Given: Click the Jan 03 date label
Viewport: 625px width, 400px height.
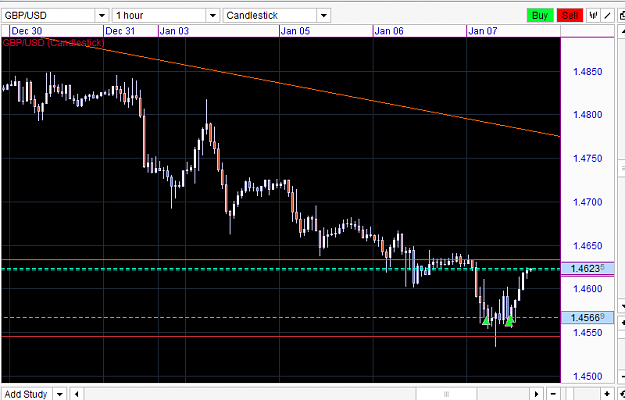Looking at the screenshot, I should (175, 31).
